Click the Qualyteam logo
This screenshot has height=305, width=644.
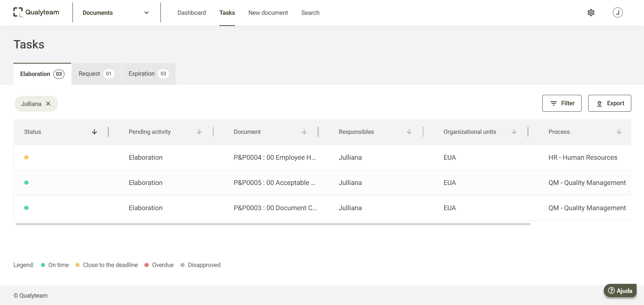[36, 12]
